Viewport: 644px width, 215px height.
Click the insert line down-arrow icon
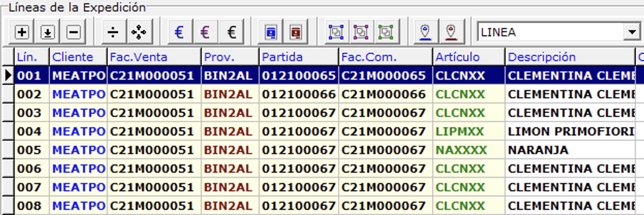click(x=48, y=33)
